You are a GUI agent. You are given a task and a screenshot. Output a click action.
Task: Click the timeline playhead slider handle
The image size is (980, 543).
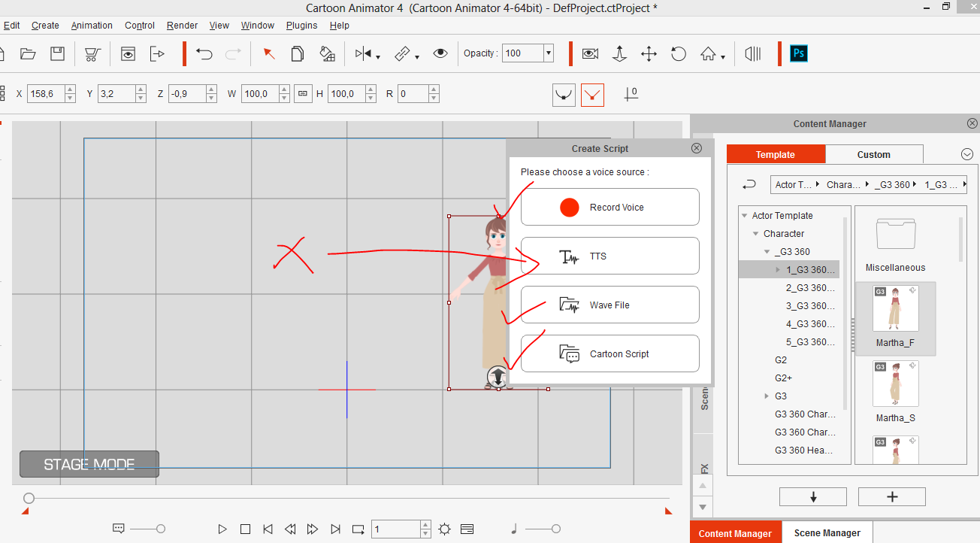click(x=29, y=498)
